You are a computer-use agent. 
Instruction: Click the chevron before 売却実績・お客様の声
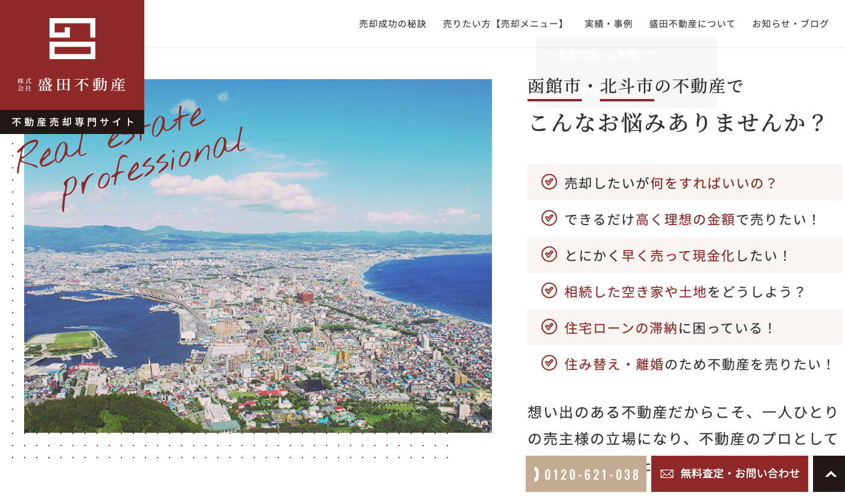[552, 54]
